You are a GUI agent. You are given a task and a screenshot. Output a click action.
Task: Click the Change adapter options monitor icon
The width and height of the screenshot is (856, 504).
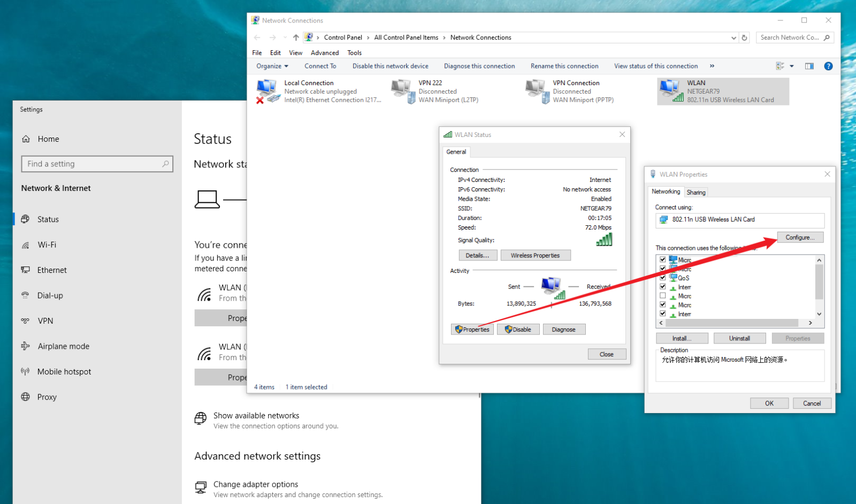201,487
